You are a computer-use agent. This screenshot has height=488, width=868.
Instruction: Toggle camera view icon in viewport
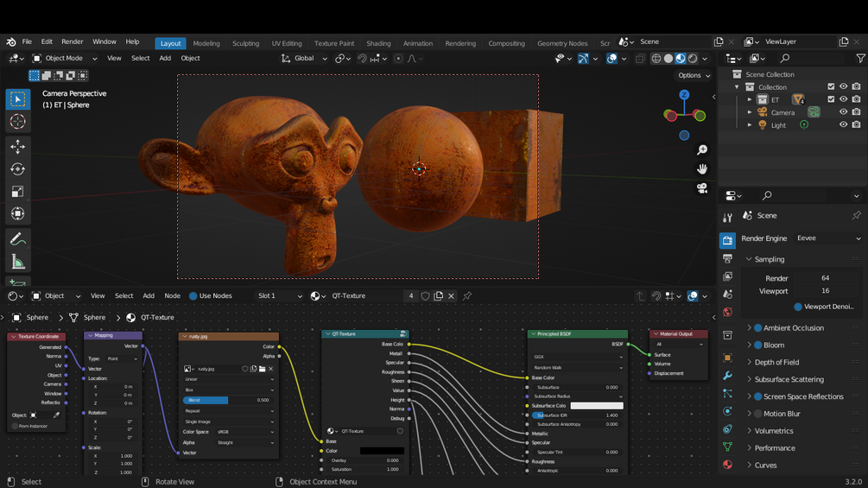[702, 188]
